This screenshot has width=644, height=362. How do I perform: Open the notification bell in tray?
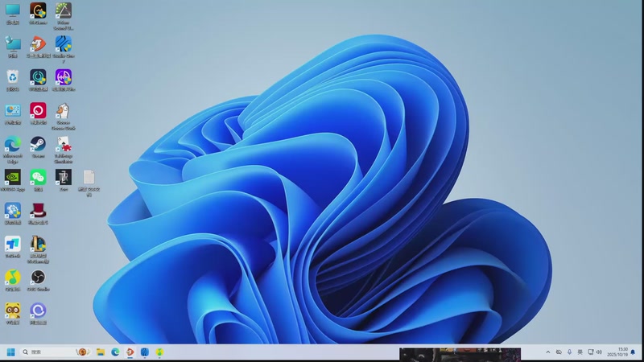point(633,352)
